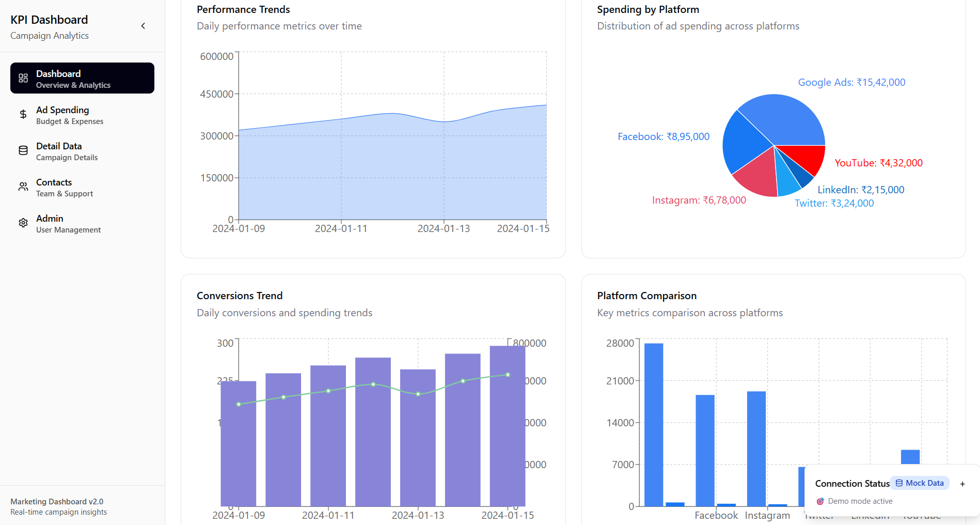Image resolution: width=980 pixels, height=525 pixels.
Task: Click the tallest blue bar in Platform Comparison
Action: (x=654, y=425)
